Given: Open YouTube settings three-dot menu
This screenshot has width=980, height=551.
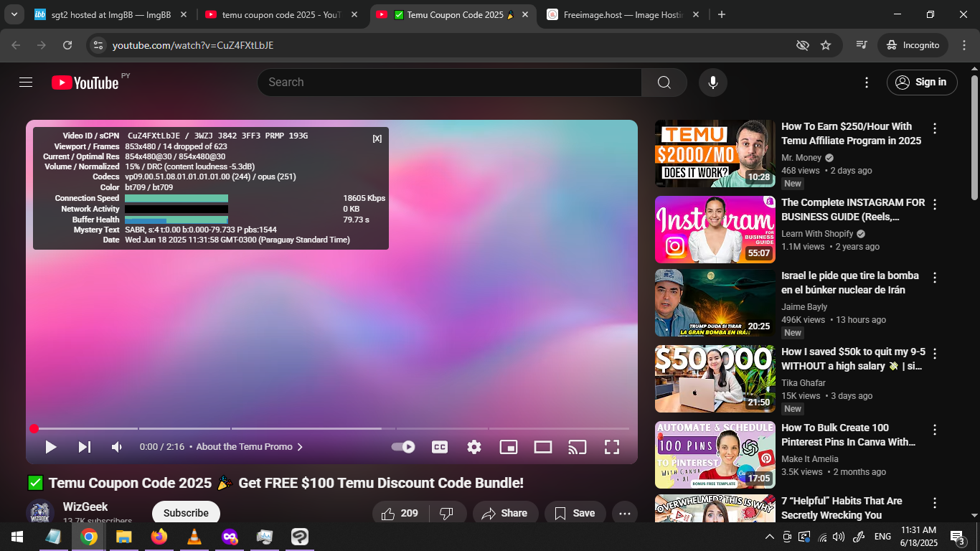Looking at the screenshot, I should pyautogui.click(x=867, y=83).
